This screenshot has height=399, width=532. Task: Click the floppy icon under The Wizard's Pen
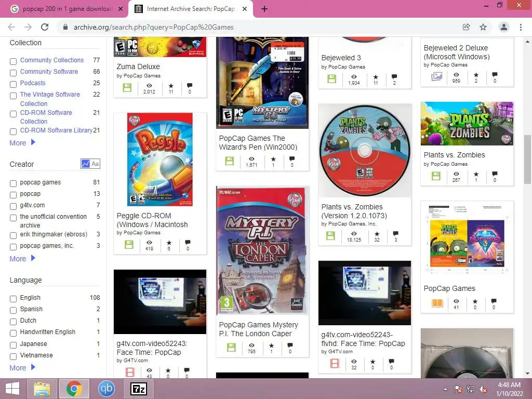[229, 161]
